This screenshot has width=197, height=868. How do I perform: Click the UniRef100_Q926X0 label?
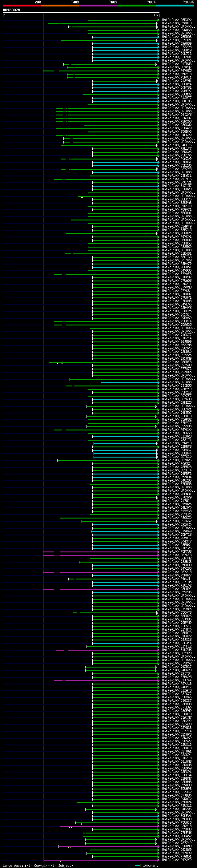tap(176, 525)
